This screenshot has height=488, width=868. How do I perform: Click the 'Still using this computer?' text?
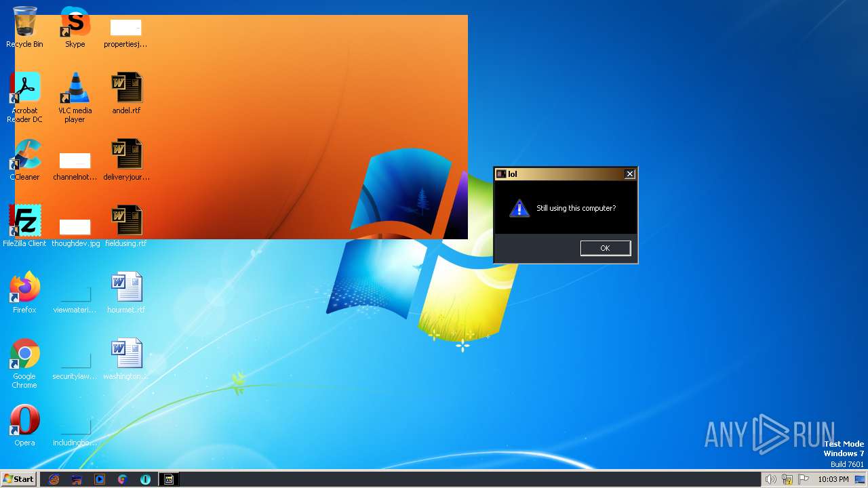coord(576,208)
